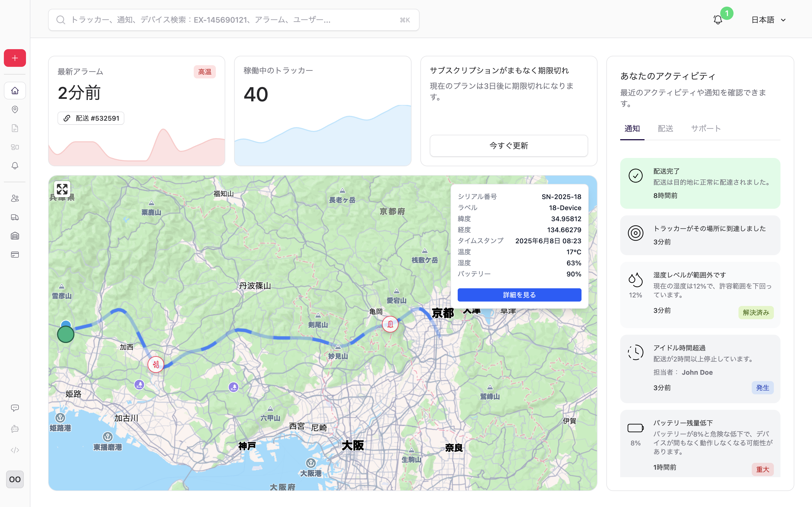Open the developer code brackets icon

(x=15, y=450)
